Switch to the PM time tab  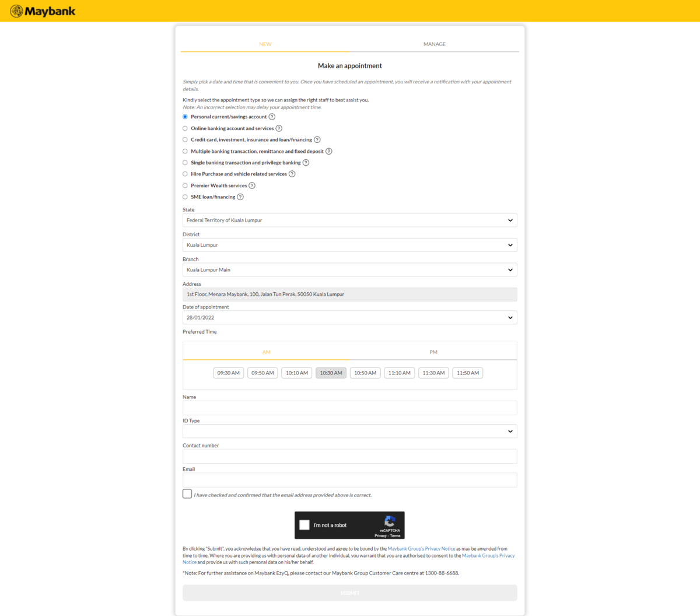pyautogui.click(x=433, y=352)
